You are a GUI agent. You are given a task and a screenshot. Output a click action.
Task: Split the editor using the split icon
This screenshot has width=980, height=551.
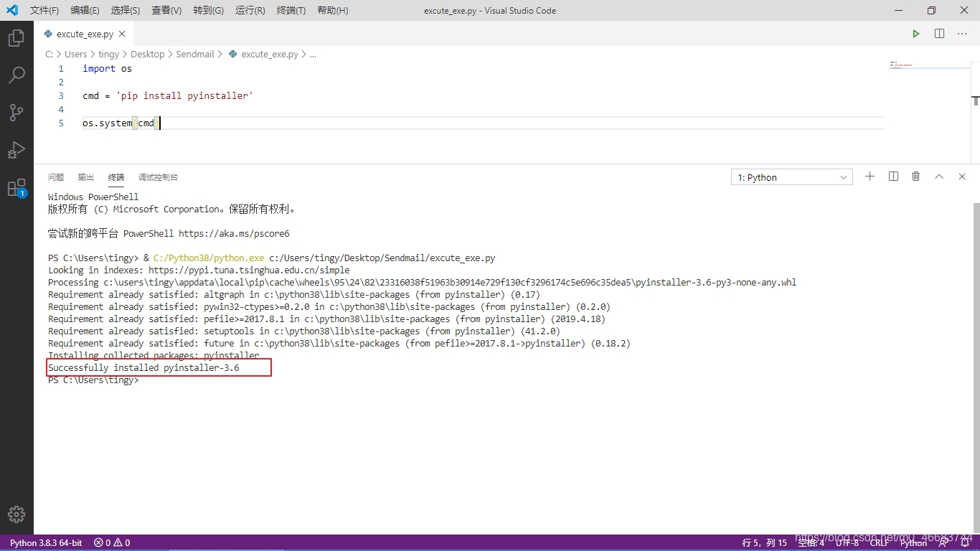click(939, 33)
